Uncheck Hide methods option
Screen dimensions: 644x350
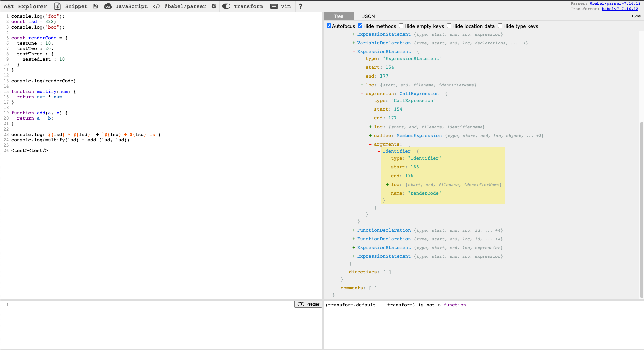pyautogui.click(x=360, y=26)
